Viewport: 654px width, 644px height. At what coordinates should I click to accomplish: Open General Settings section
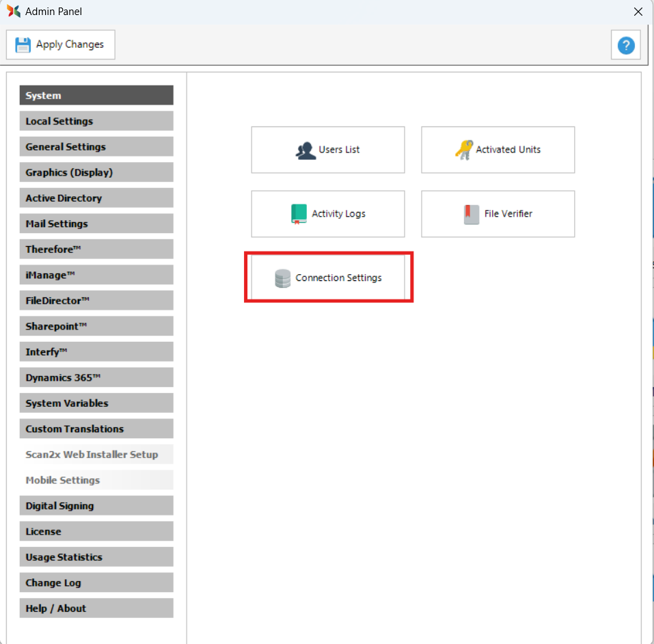[x=96, y=146]
